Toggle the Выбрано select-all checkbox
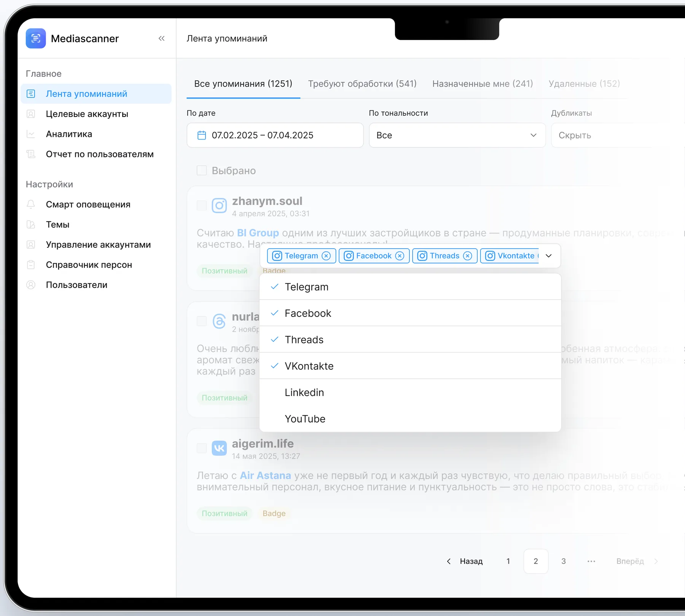Image resolution: width=685 pixels, height=616 pixels. tap(202, 170)
